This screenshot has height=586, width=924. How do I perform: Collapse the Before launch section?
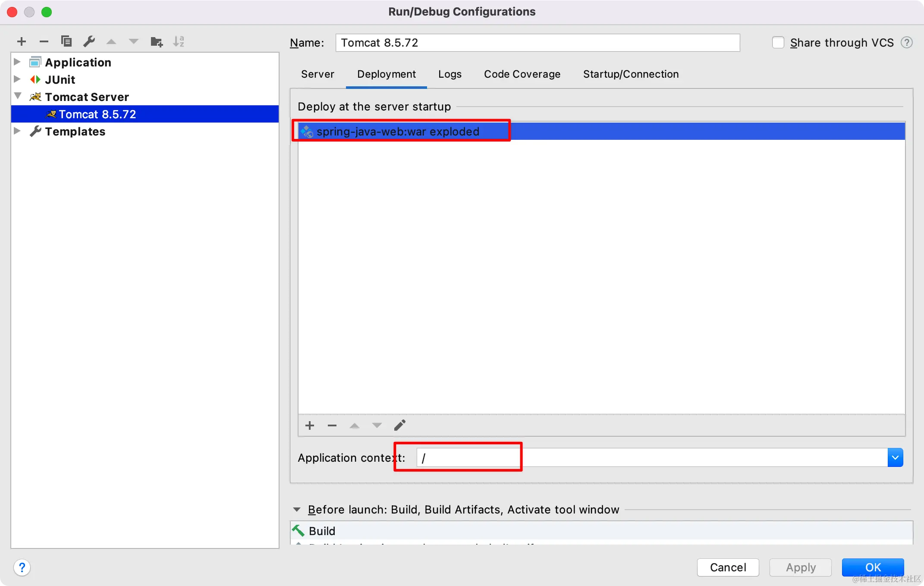pyautogui.click(x=297, y=510)
